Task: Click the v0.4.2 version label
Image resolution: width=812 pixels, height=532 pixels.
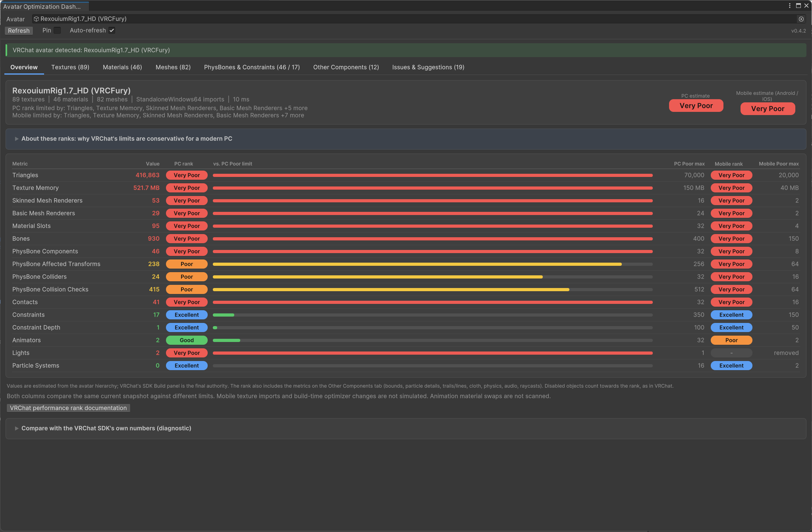Action: (798, 31)
